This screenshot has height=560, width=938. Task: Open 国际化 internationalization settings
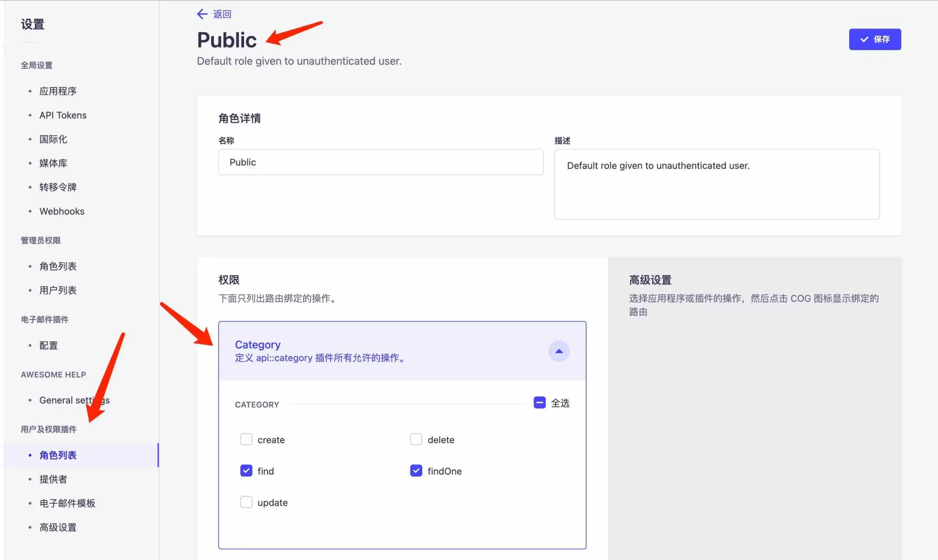click(x=53, y=139)
